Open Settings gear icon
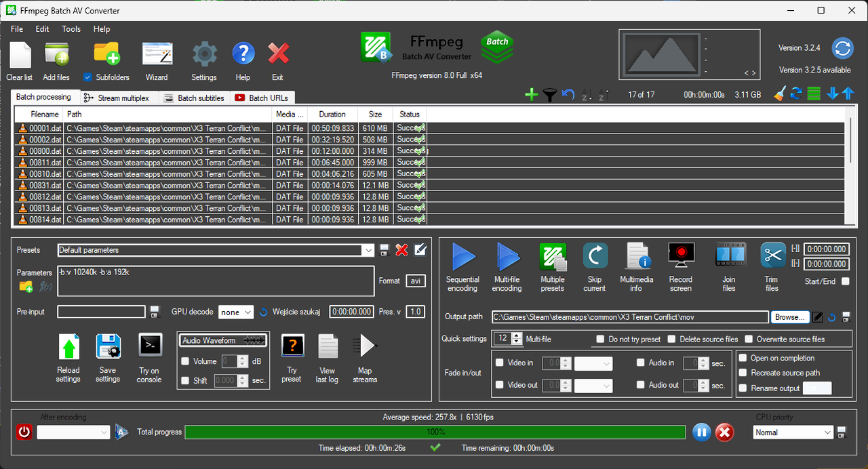Viewport: 868px width, 469px height. coord(204,54)
